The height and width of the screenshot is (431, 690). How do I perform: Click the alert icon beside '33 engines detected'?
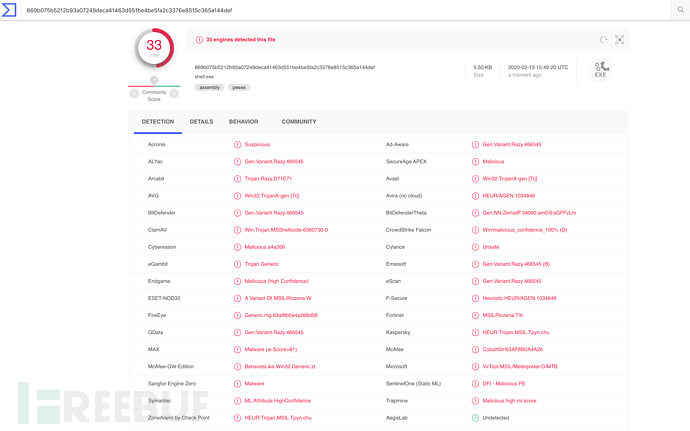click(x=199, y=40)
